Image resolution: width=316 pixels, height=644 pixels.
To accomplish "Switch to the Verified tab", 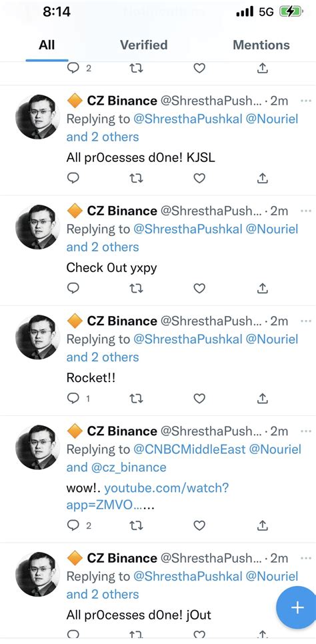I will click(x=144, y=45).
